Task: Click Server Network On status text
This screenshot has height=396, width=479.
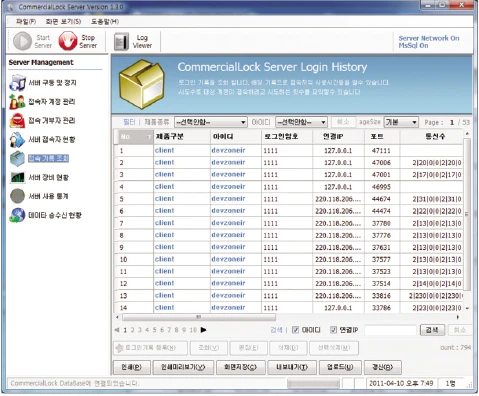Action: point(429,38)
